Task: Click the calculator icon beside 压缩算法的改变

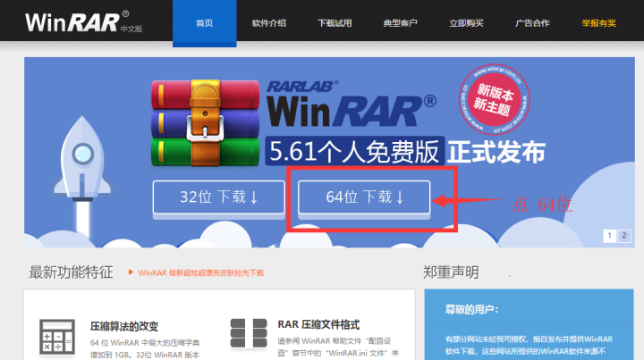Action: click(x=57, y=337)
